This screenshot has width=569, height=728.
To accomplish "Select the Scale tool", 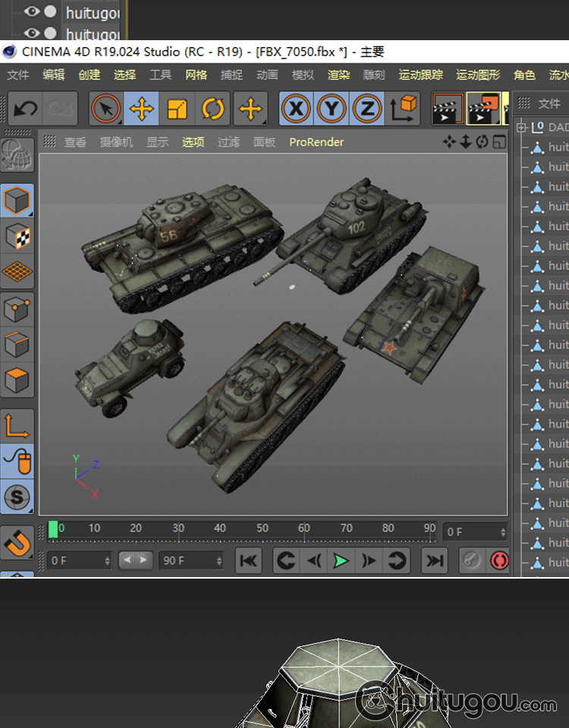I will pyautogui.click(x=177, y=109).
